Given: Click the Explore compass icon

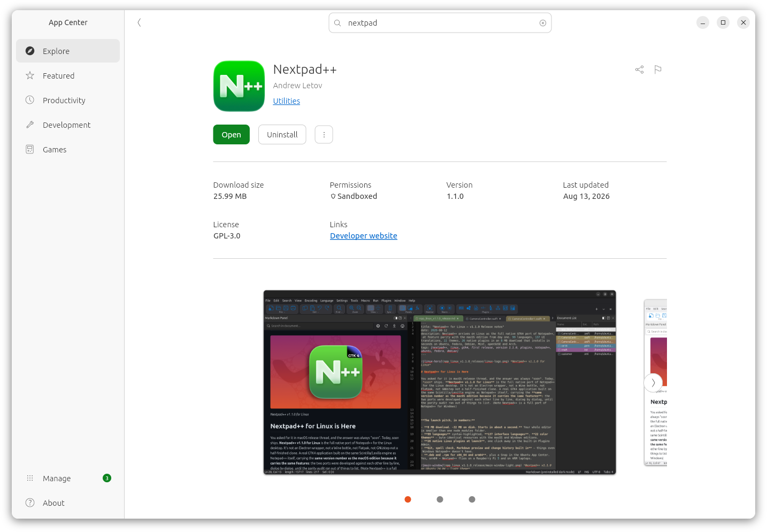Looking at the screenshot, I should (30, 51).
